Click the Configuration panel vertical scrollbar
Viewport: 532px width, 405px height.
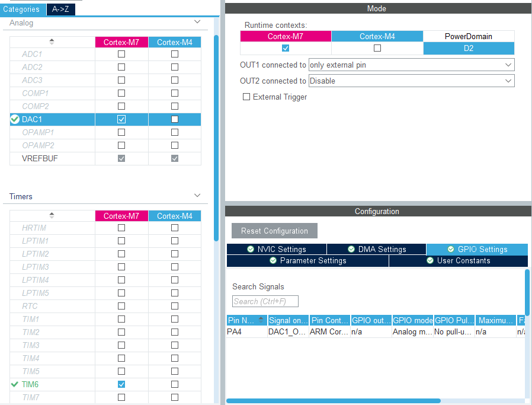(527, 293)
